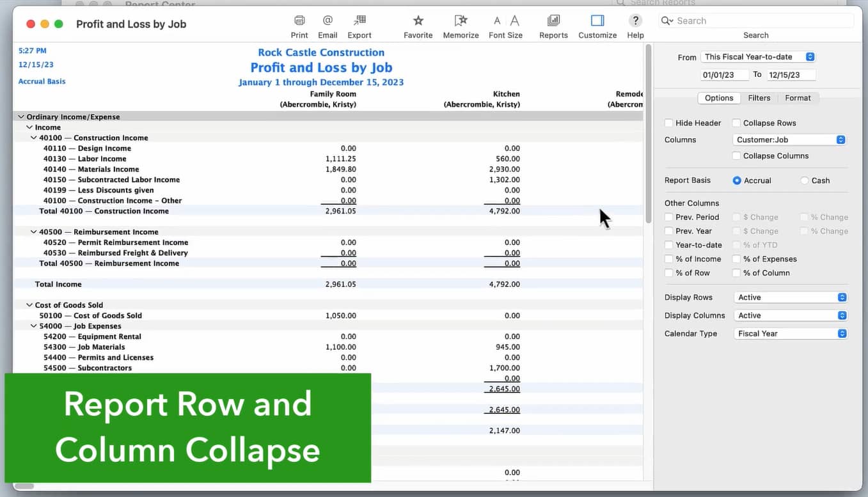Collapse the 40100 Construction Income group
Viewport: 868px width, 497px height.
34,138
